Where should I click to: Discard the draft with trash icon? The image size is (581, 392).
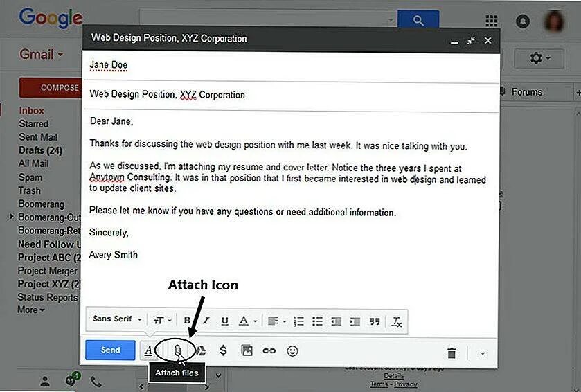[452, 353]
